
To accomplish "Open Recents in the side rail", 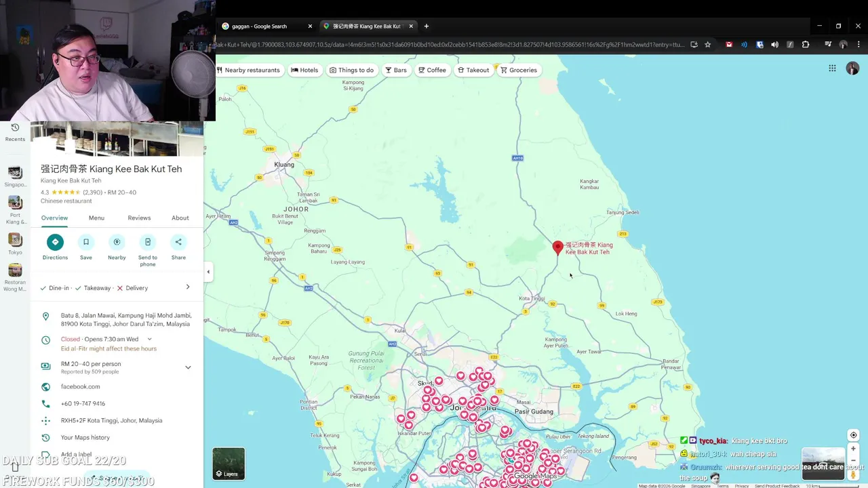I will pos(15,132).
